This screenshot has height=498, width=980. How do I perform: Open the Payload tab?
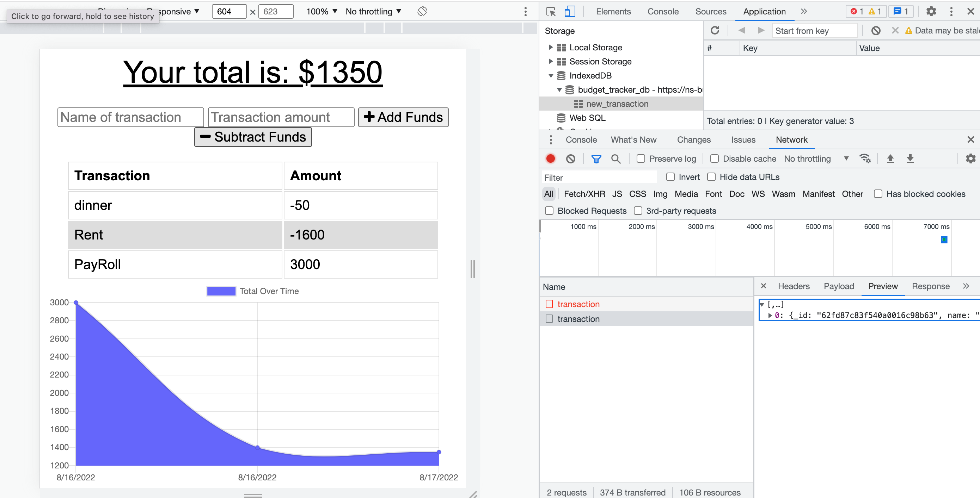coord(839,286)
